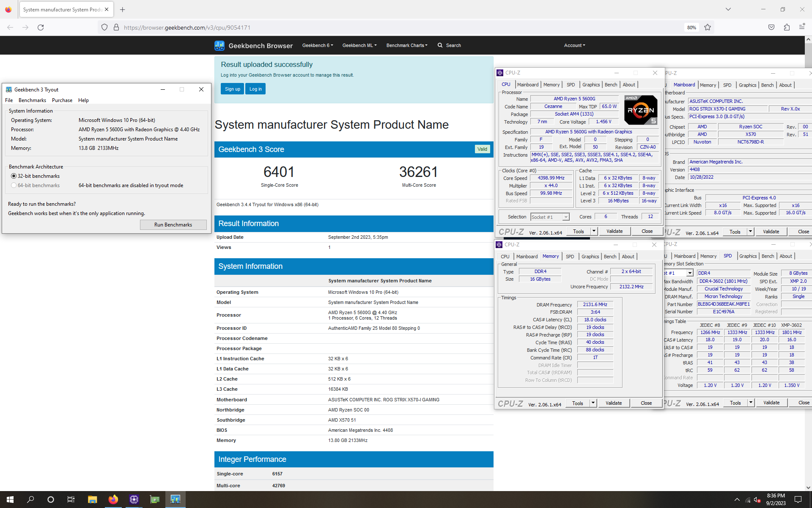812x508 pixels.
Task: Go back using the browser back arrow
Action: click(x=10, y=28)
